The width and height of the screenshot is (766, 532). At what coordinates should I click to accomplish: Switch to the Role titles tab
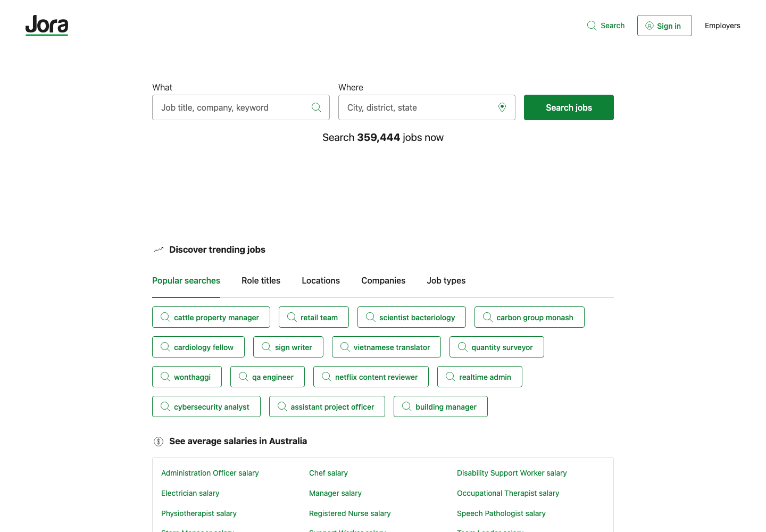(261, 280)
